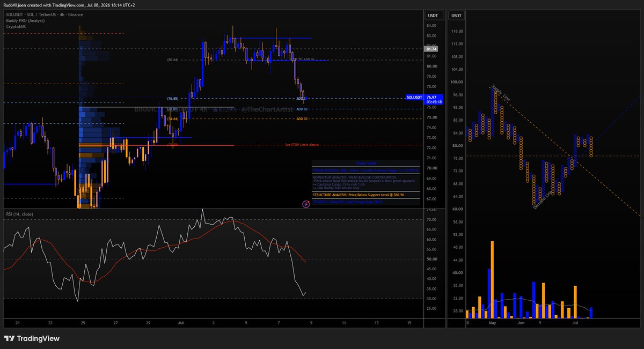Click the 79.00 price axis label
This screenshot has height=349, width=644.
coord(430,76)
